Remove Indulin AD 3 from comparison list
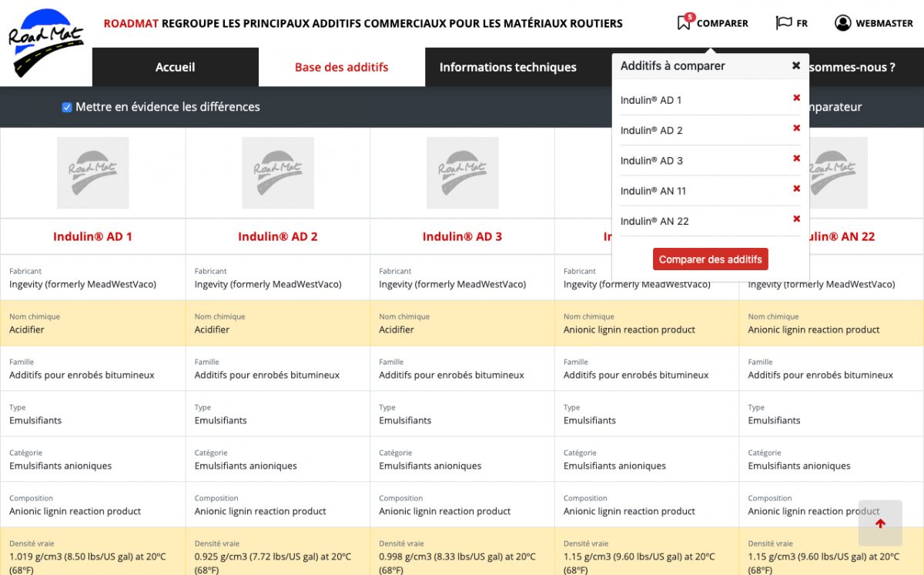Viewport: 924px width, 575px height. [796, 159]
